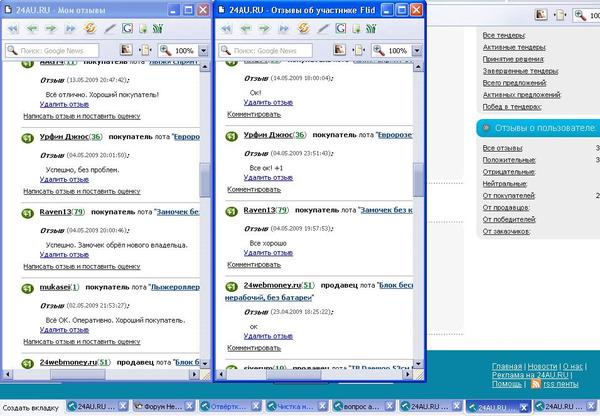
Task: Click G icon in Отзывы об участнике Flid toolbar
Action: (x=341, y=28)
